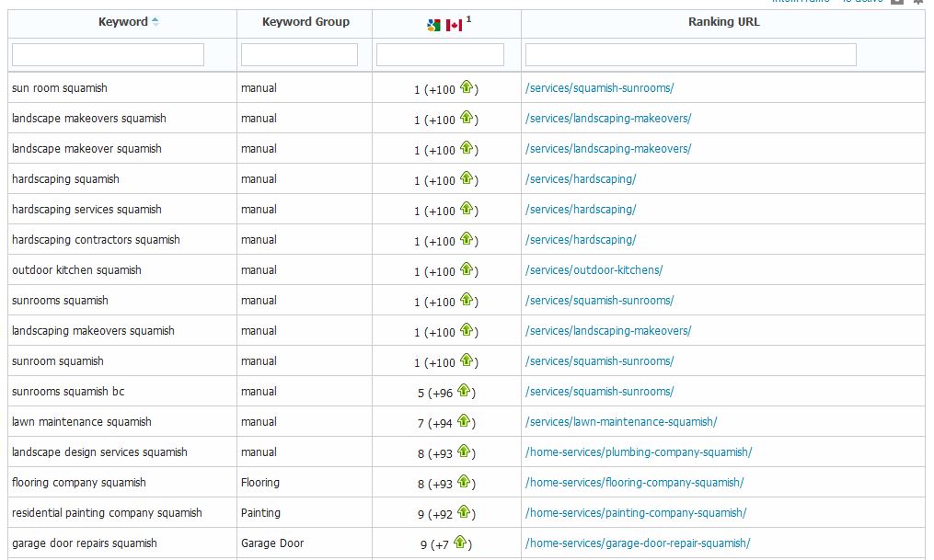The image size is (934, 560).
Task: Click the green up arrow for hardscaping services squamish
Action: (467, 209)
